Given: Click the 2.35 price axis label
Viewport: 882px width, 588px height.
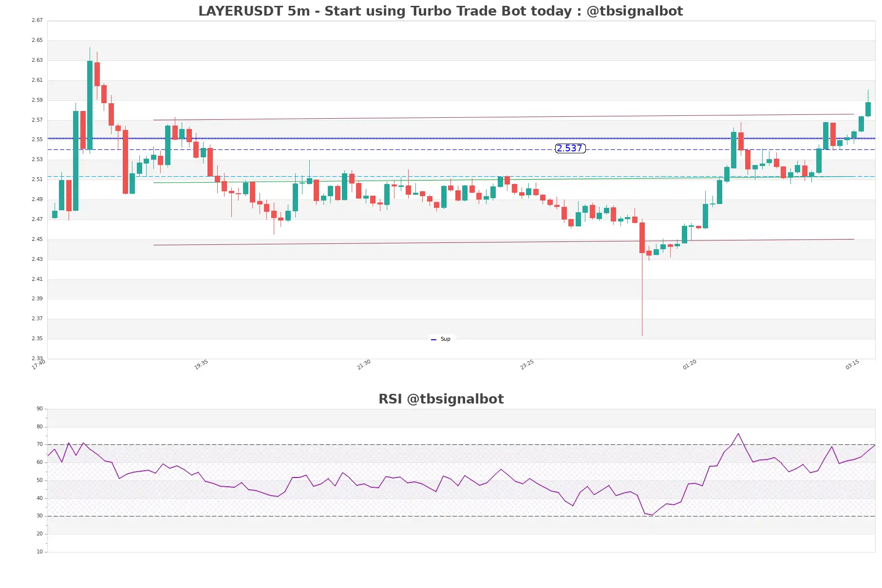Looking at the screenshot, I should (x=37, y=339).
